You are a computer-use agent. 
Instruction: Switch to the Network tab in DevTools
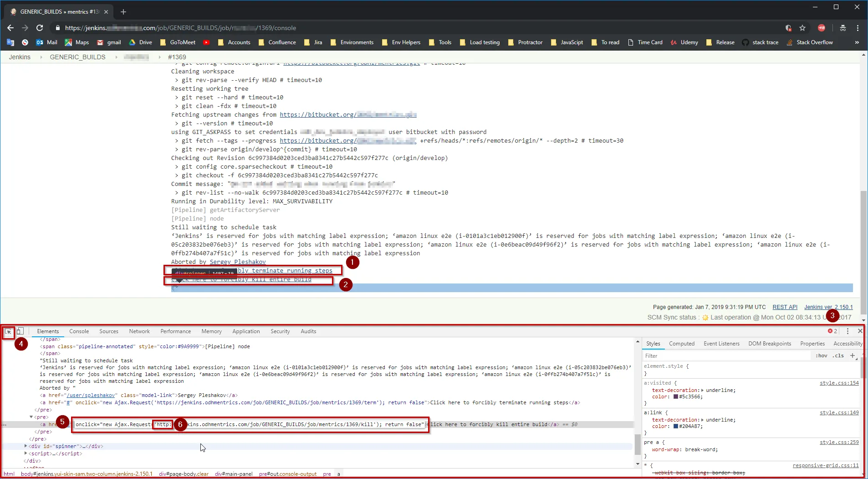point(139,331)
